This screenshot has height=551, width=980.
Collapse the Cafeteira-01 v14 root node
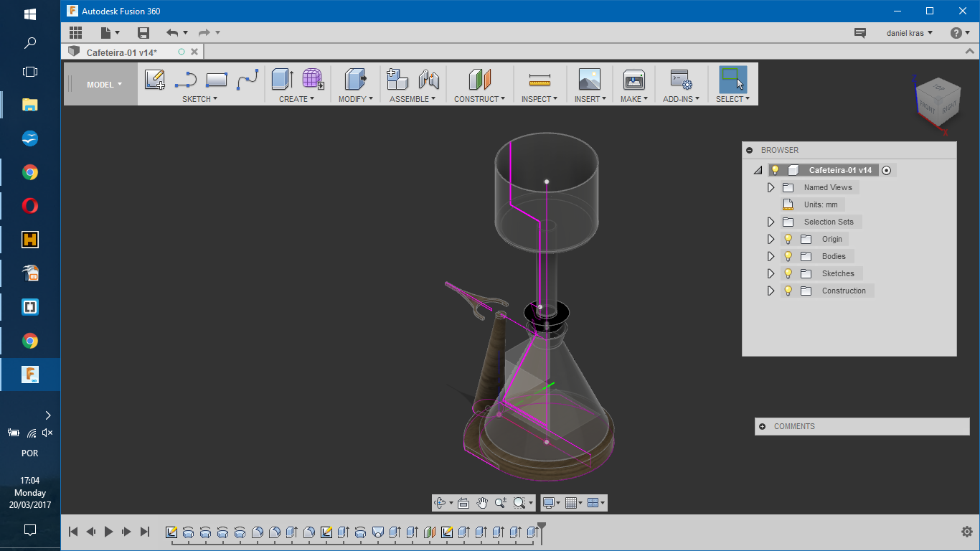[758, 170]
